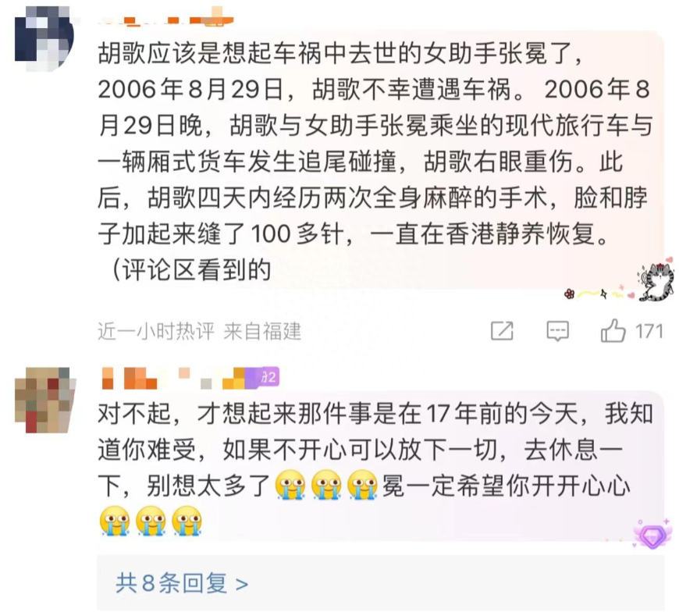Tap the purple diamond badge decoration
Screen dimensions: 679x616
[x=652, y=535]
